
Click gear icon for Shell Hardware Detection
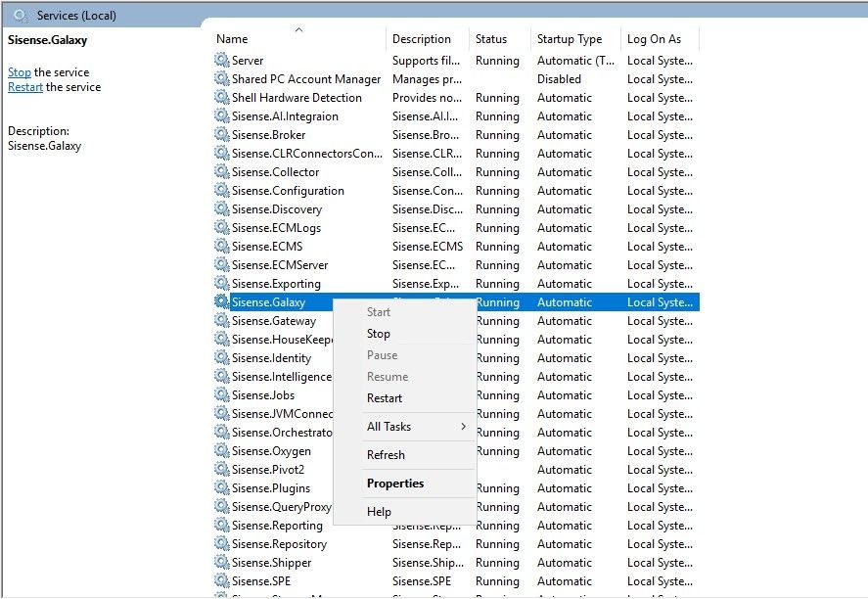(222, 98)
